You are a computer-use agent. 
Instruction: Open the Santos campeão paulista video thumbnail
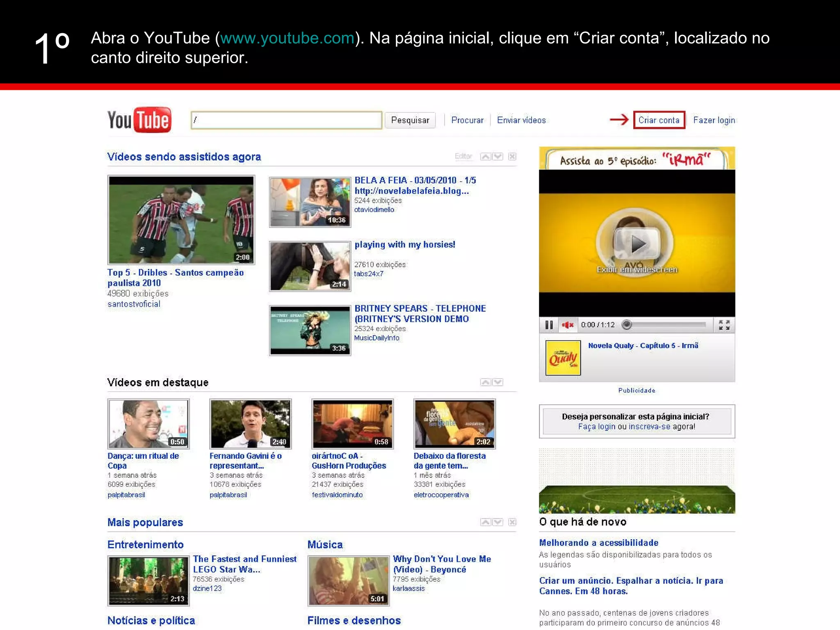coord(181,220)
